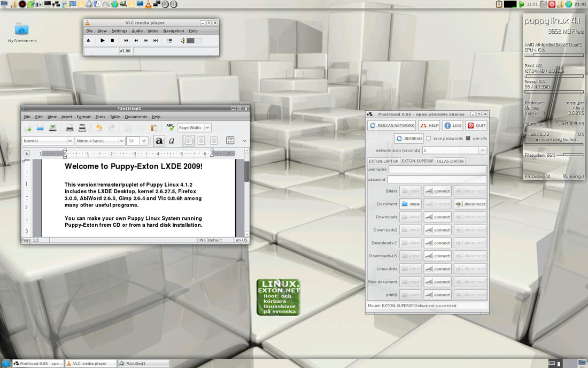
Task: Click the Print icon in AbiWord toolbar
Action: click(69, 128)
